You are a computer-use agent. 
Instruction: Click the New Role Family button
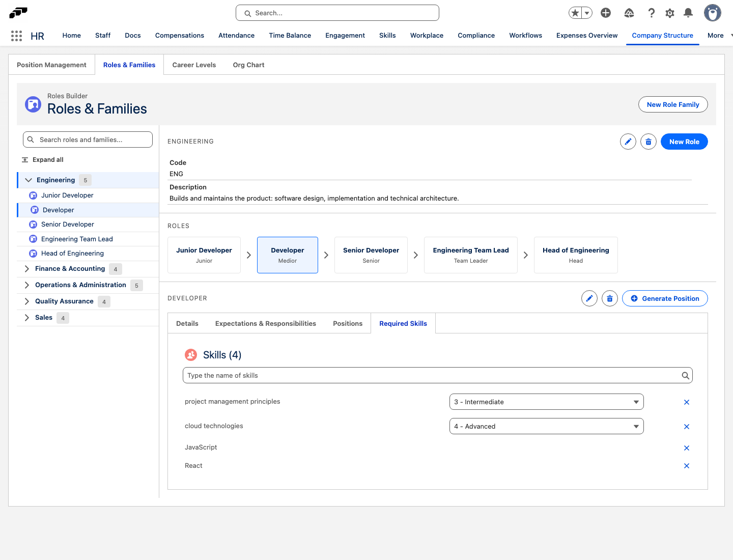click(673, 104)
